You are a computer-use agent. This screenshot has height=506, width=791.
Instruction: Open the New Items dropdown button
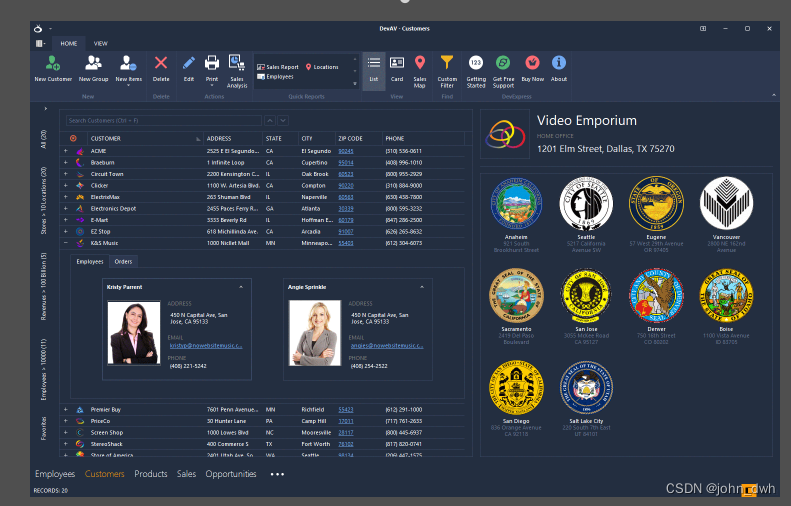pos(128,71)
